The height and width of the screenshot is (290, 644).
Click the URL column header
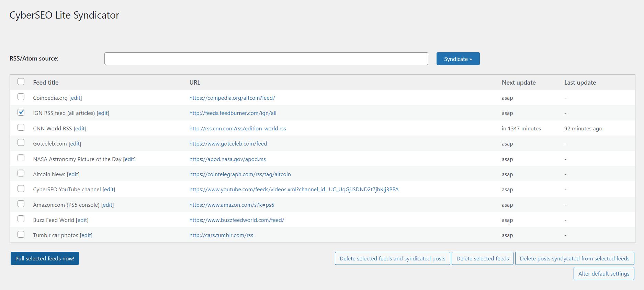(195, 83)
